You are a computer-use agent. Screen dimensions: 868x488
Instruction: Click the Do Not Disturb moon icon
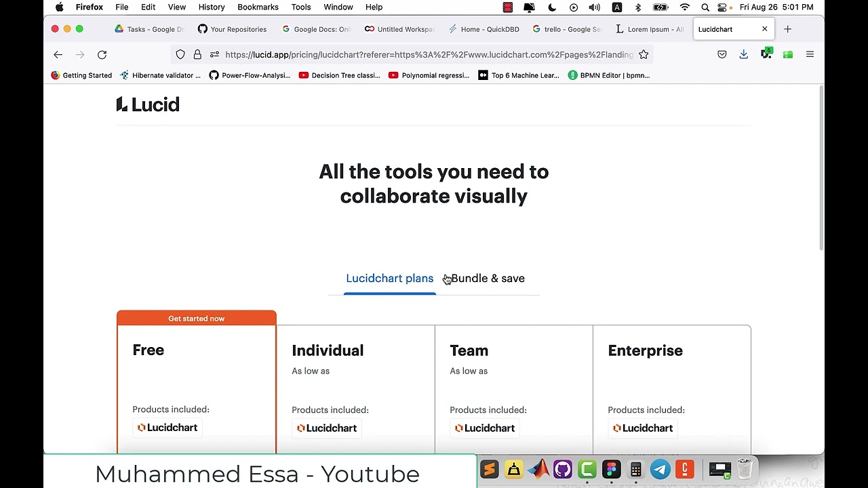click(x=552, y=7)
